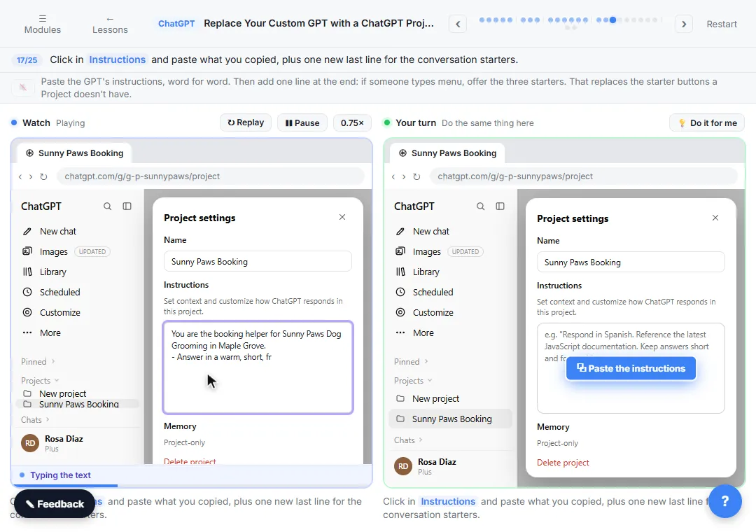Collapse sidebar icon in Your turn pane

pos(500,206)
